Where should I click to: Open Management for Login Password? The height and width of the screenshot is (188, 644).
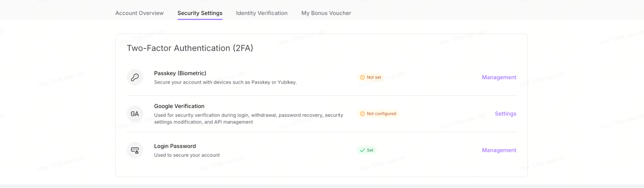click(x=499, y=150)
